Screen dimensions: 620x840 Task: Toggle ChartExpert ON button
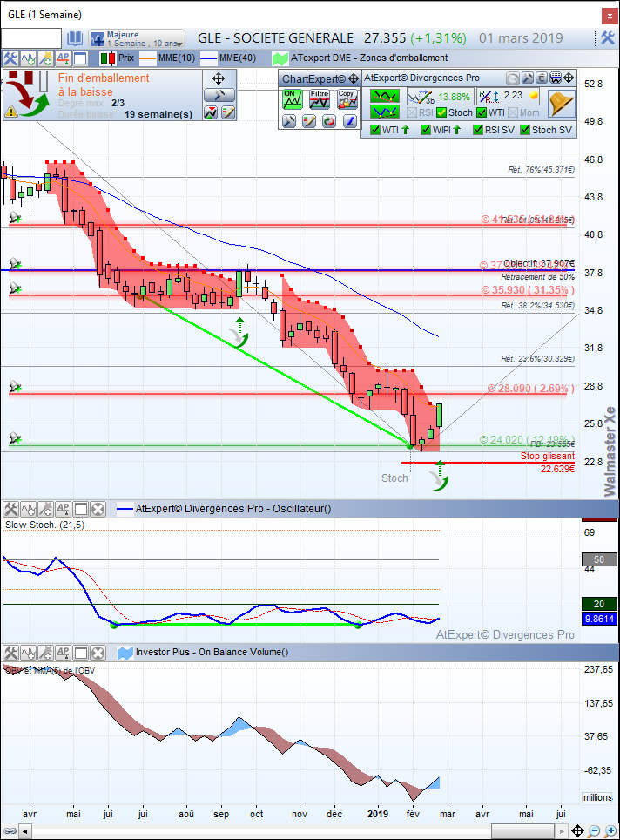[x=292, y=99]
